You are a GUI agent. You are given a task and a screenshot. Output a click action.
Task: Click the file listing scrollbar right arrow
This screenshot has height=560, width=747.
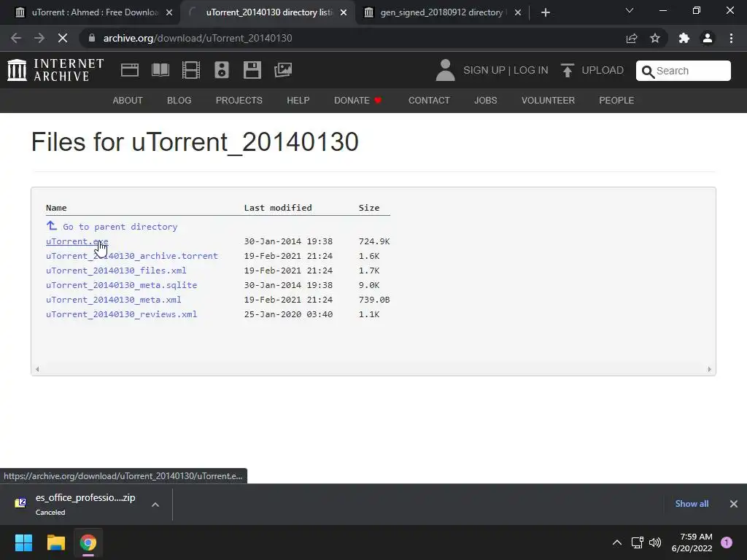[709, 369]
